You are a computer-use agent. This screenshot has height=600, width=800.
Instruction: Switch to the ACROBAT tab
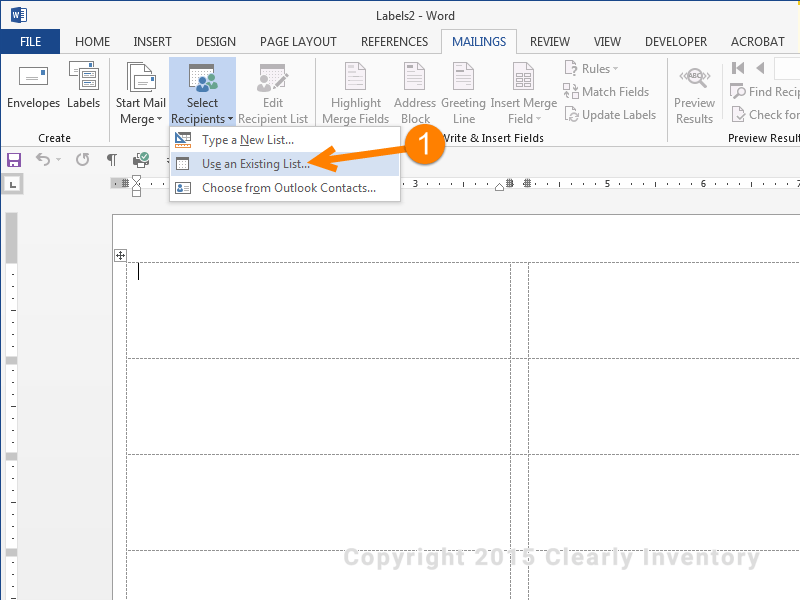point(758,42)
